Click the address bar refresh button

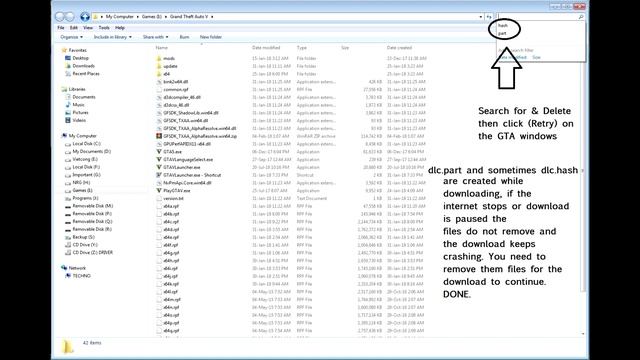pyautogui.click(x=489, y=17)
